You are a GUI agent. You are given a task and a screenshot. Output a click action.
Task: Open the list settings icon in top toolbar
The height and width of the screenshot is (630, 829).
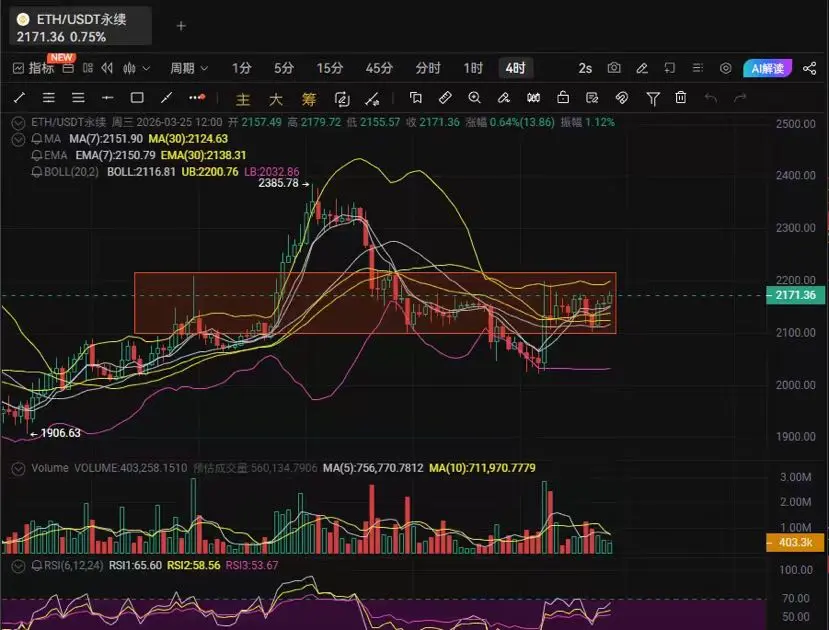698,68
